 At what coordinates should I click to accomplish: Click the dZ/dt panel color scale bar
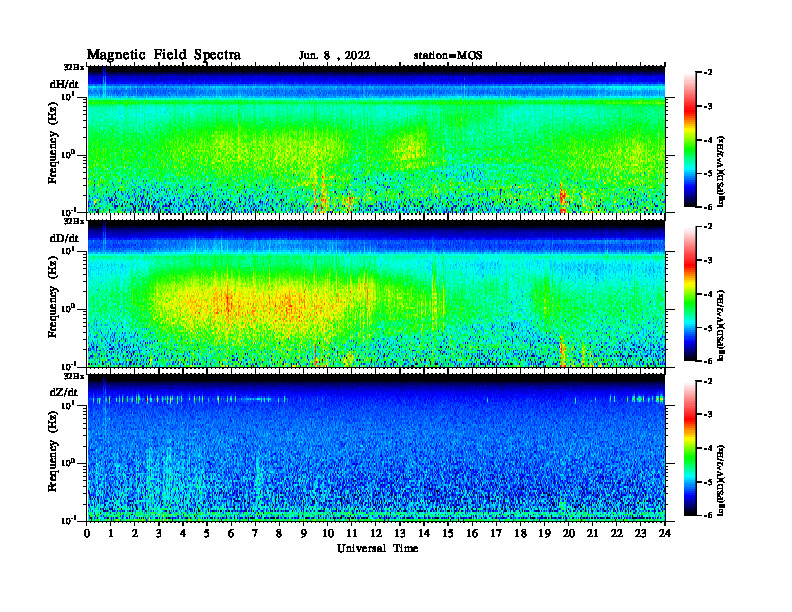pos(690,448)
